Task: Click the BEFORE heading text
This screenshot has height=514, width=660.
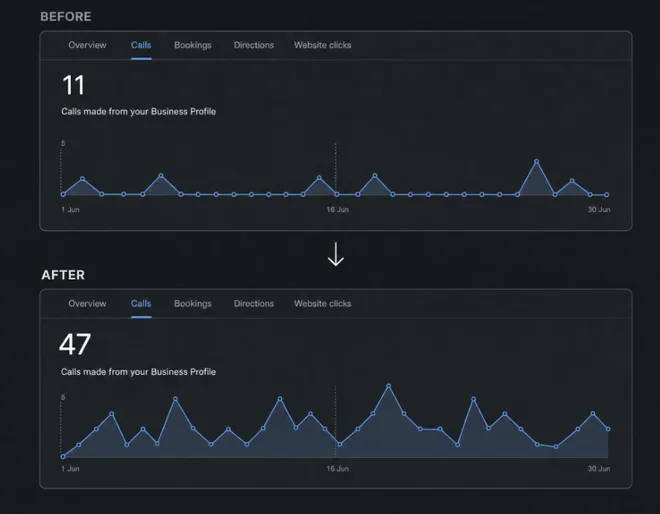Action: coord(66,16)
